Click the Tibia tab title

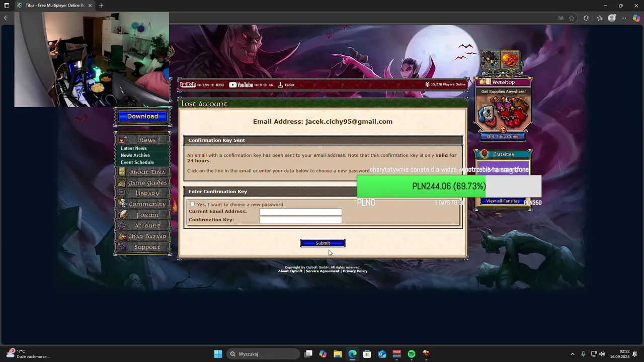click(54, 6)
